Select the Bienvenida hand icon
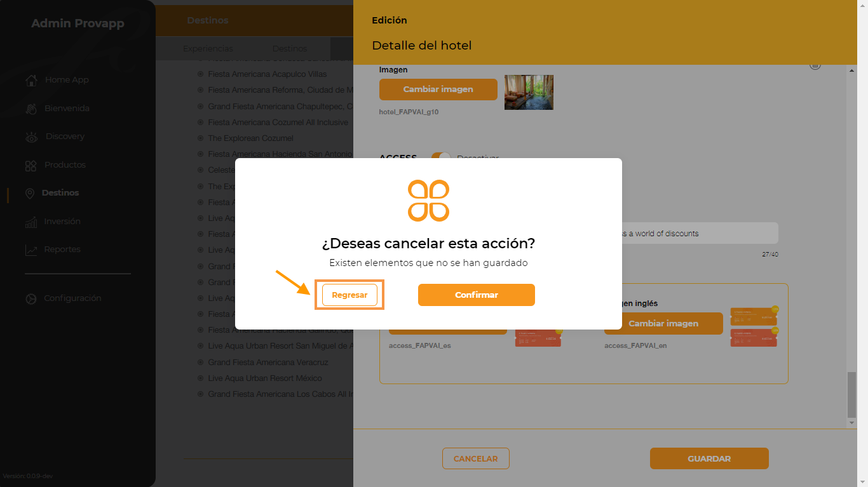The width and height of the screenshot is (868, 487). [31, 109]
